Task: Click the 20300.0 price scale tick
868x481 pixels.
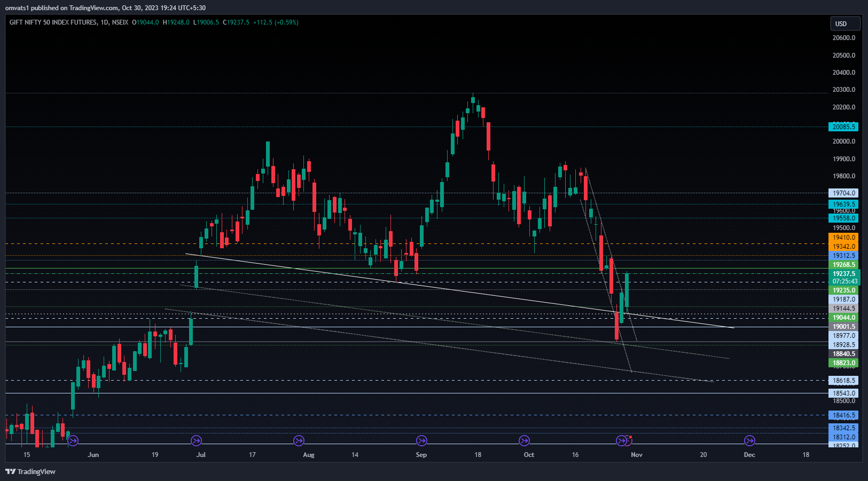Action: click(843, 90)
